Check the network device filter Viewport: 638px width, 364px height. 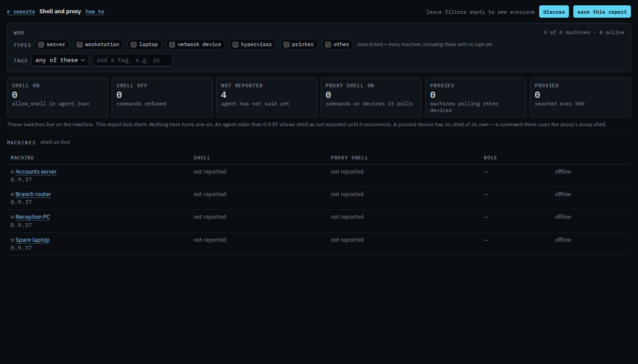[x=172, y=44]
